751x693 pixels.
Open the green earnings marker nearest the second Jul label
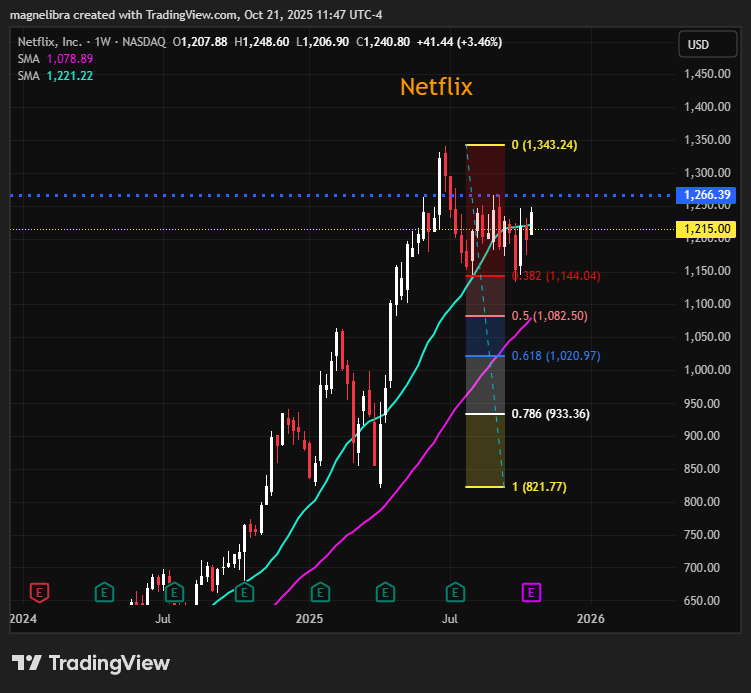[x=455, y=592]
